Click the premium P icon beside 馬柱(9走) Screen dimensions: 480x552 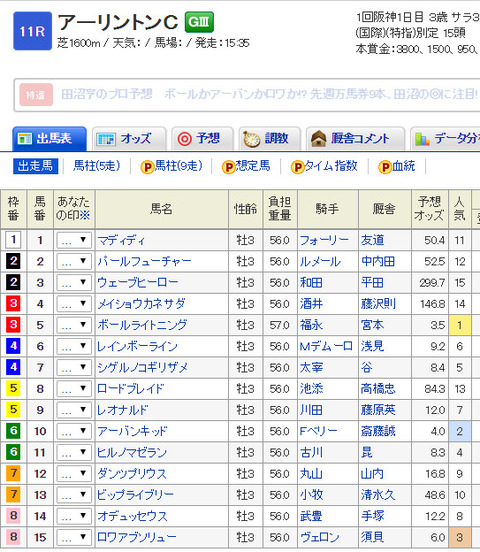tap(147, 167)
